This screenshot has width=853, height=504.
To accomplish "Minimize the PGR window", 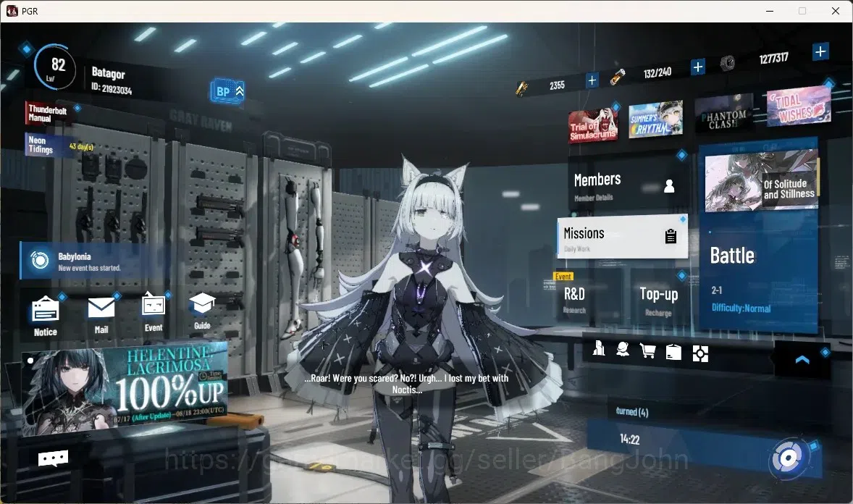I will point(770,11).
